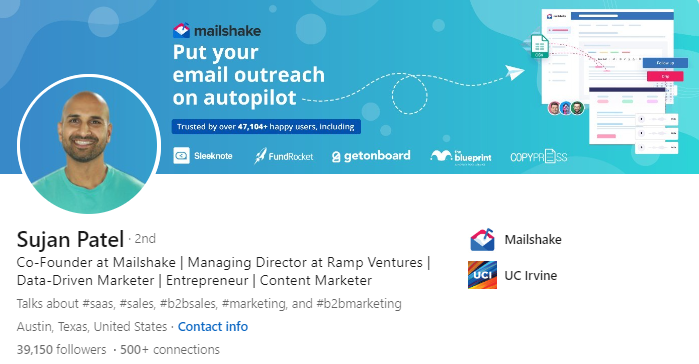The width and height of the screenshot is (699, 364).
Task: Click the trusted by 47,104+ users badge
Action: coord(266,127)
